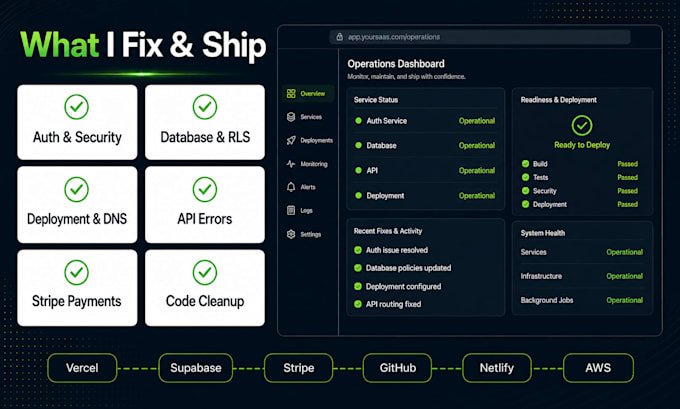Click the System Health heading
The width and height of the screenshot is (680, 409).
pos(543,233)
